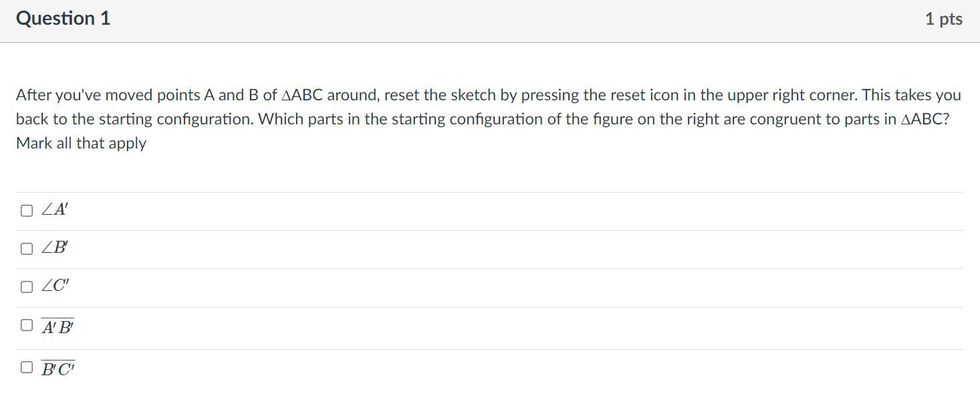980x410 pixels.
Task: Click 'reset the sketch' phrase in question
Action: click(x=441, y=95)
